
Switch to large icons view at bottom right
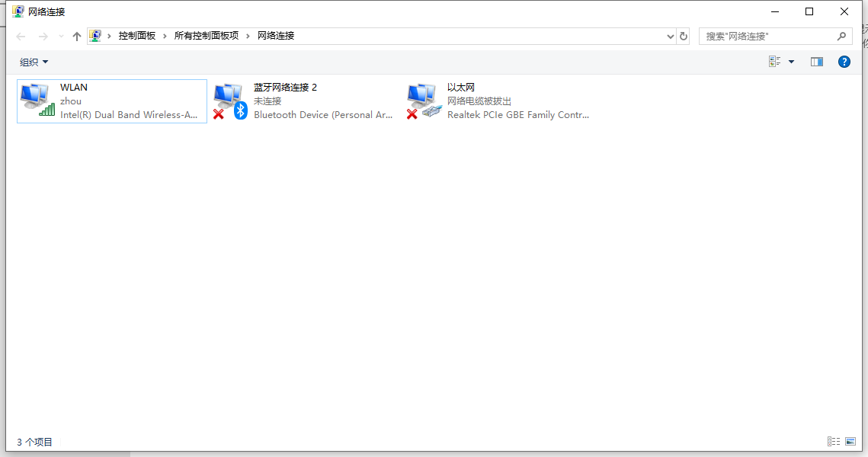tap(849, 441)
